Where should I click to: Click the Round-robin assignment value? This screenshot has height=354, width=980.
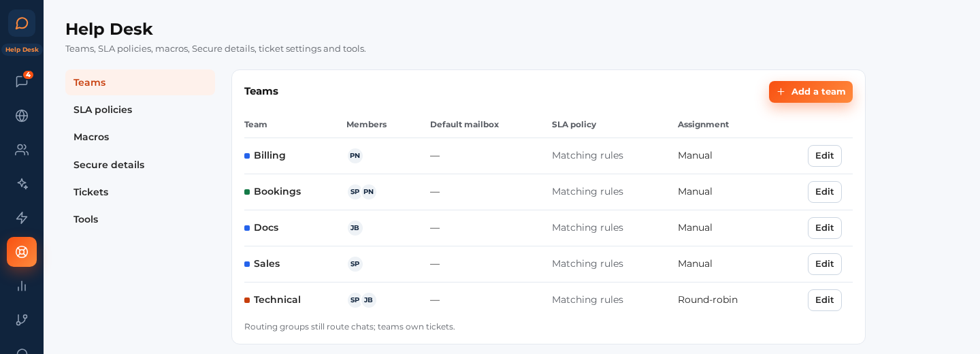[x=708, y=300]
